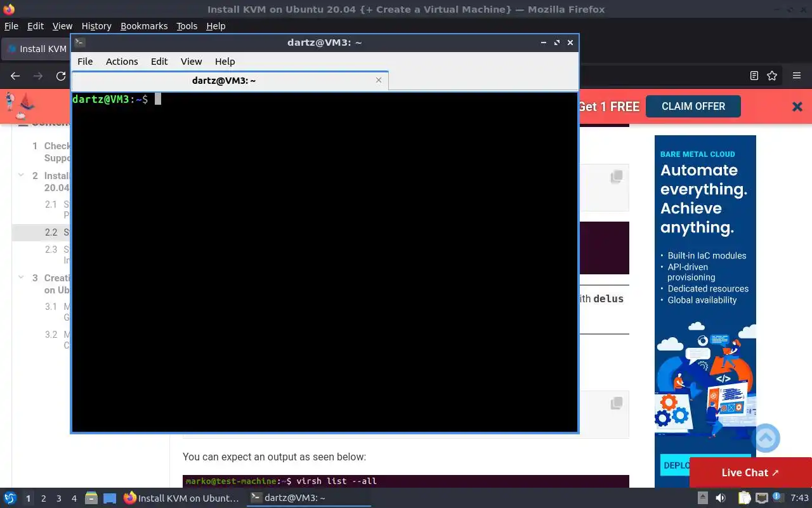Go to contents item 1 Check

[x=51, y=152]
